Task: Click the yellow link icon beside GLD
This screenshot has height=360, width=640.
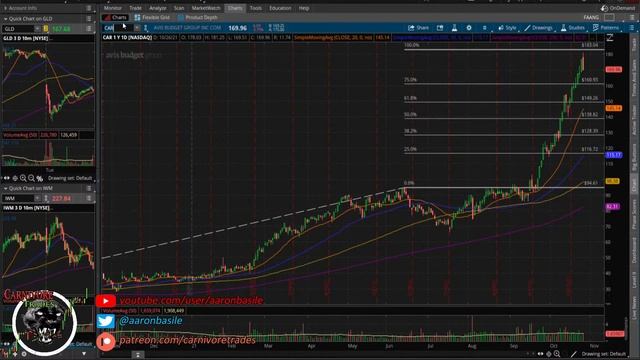Action: (x=45, y=29)
